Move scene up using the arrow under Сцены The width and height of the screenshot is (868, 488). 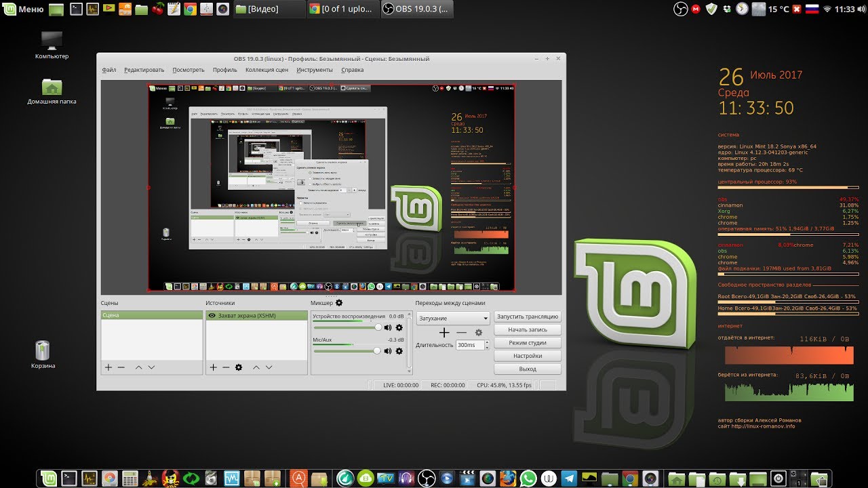[x=138, y=367]
